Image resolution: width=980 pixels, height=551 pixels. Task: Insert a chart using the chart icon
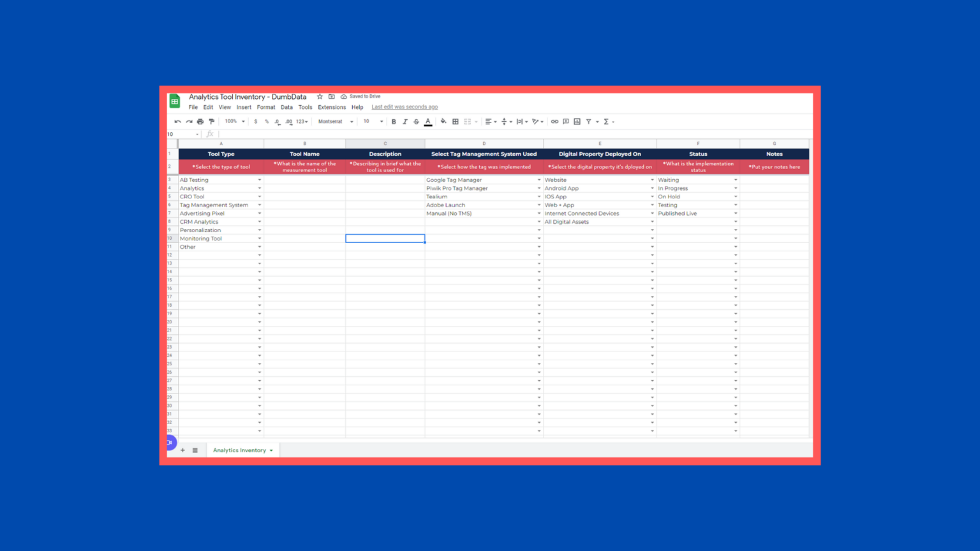[x=577, y=121]
